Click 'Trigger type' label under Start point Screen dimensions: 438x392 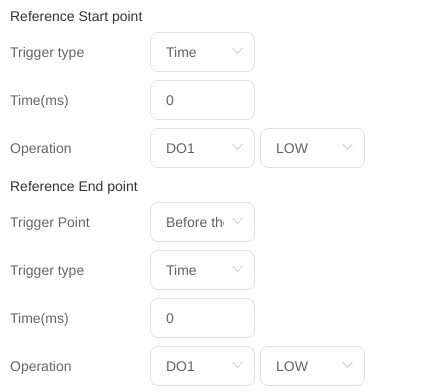click(x=47, y=53)
